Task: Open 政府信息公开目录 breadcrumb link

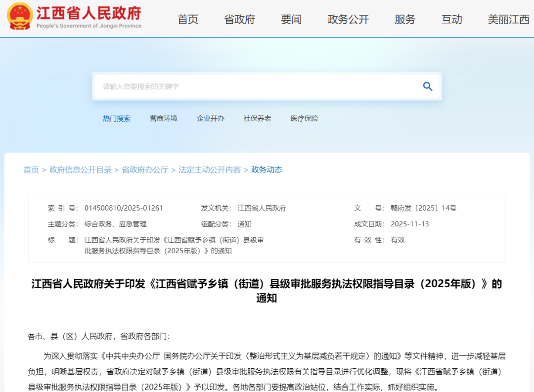Action: (x=81, y=170)
